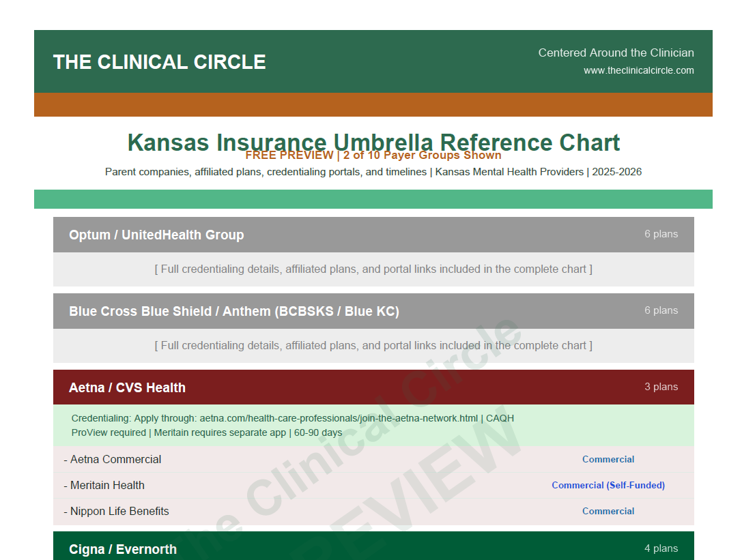Click the placeholder text under Optum section
The width and height of the screenshot is (742, 560).
pos(373,269)
